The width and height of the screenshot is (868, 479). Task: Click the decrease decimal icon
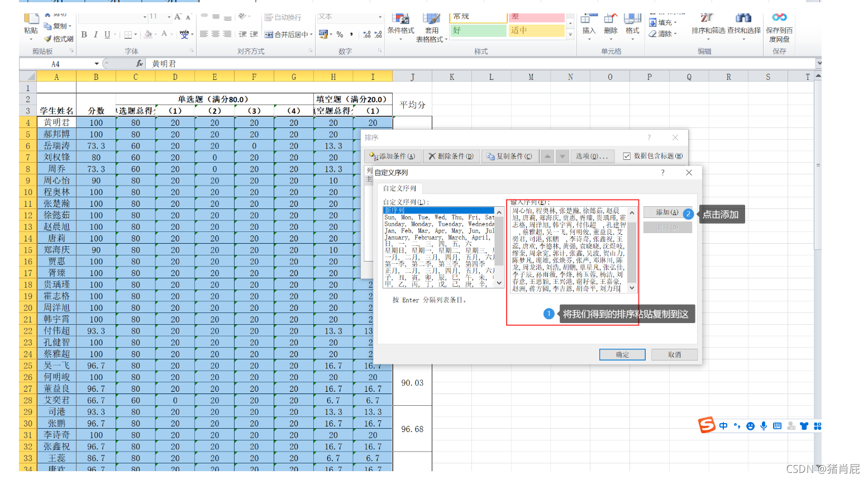pyautogui.click(x=378, y=35)
